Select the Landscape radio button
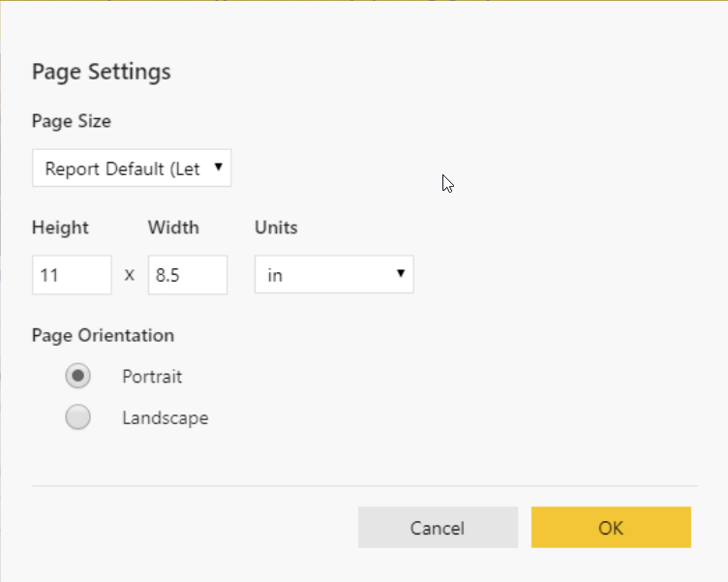The image size is (728, 582). pyautogui.click(x=78, y=417)
